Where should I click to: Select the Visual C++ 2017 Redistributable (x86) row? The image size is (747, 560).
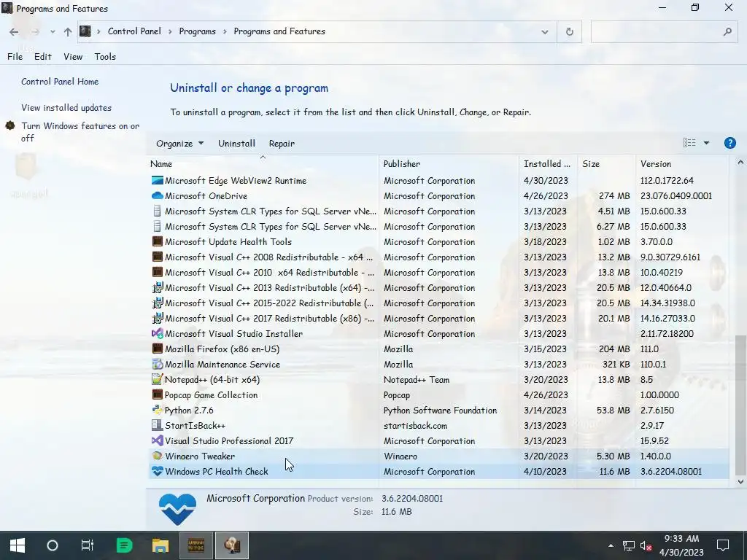(x=438, y=318)
